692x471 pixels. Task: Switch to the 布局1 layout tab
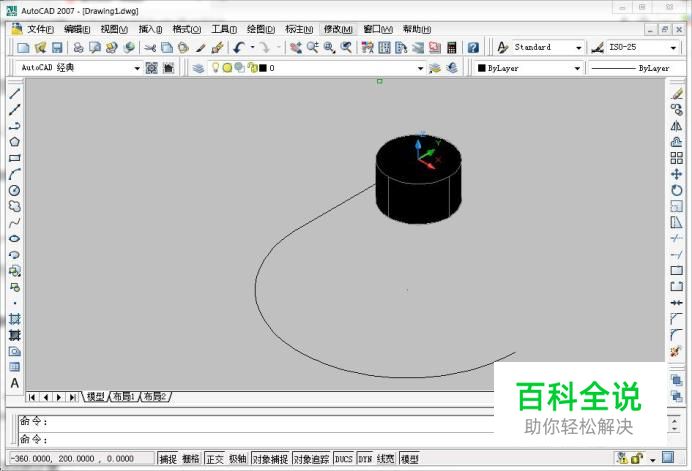coord(124,396)
